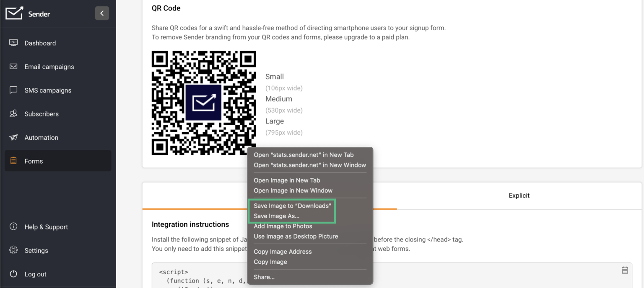Open the Settings gear in the sidebar
Screen dimensions: 644x288
(13, 250)
